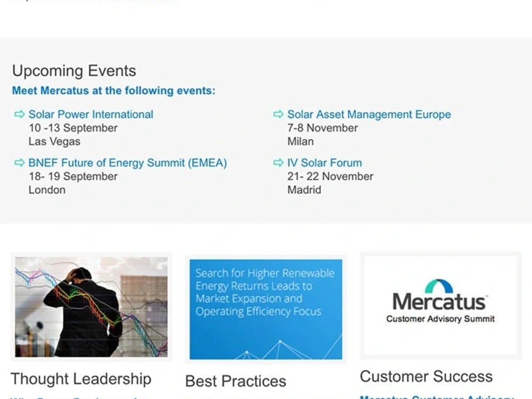532x399 pixels.
Task: Click the Upcoming Events section title
Action: [74, 71]
